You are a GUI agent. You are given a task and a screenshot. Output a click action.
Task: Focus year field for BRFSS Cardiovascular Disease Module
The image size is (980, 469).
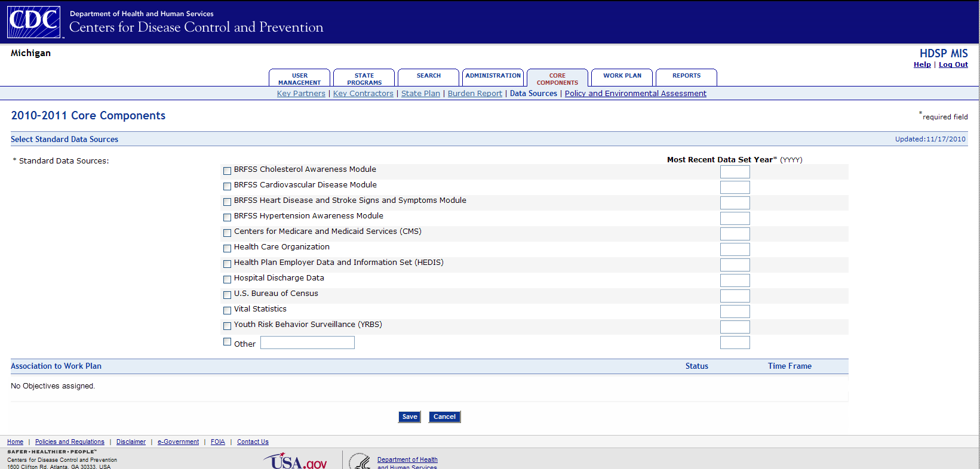pos(735,187)
